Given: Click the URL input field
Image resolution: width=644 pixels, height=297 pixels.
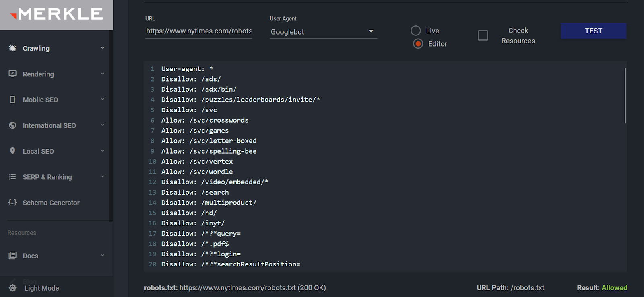Looking at the screenshot, I should click(199, 31).
